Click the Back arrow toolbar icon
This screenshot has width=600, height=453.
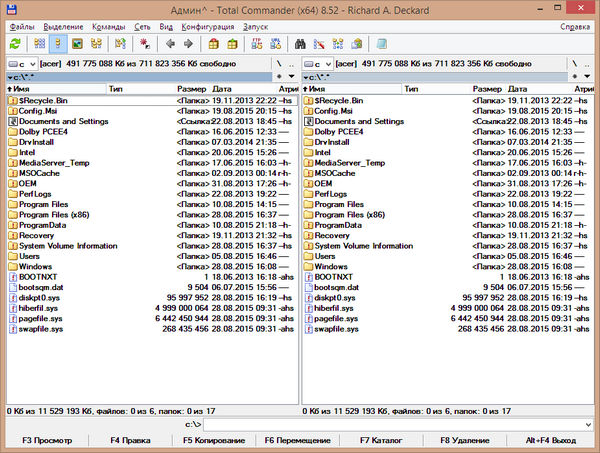[x=170, y=44]
